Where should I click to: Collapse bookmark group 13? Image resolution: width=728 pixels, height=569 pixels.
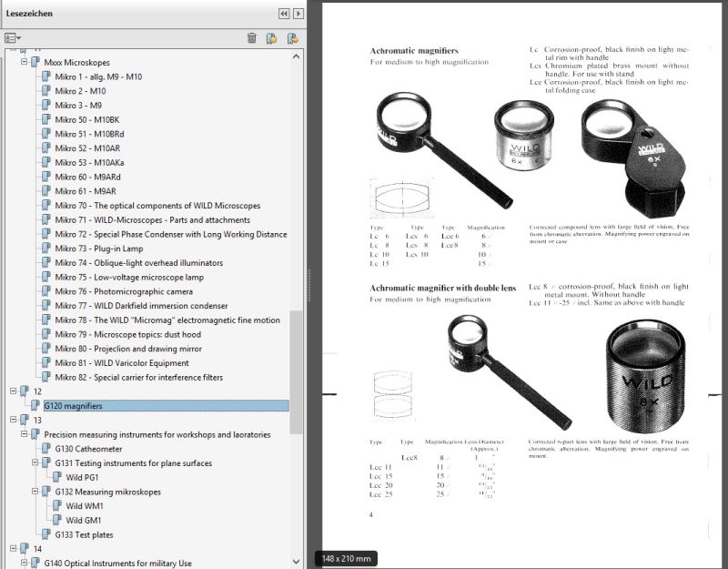click(14, 420)
